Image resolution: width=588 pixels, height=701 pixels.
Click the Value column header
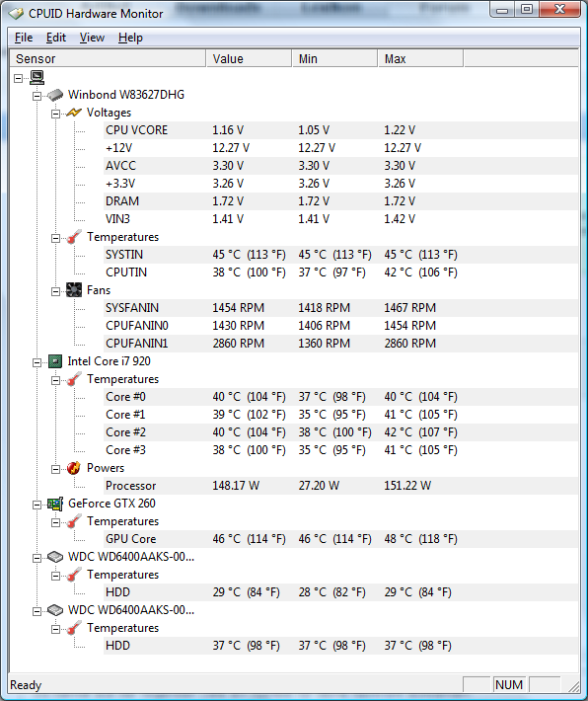pyautogui.click(x=249, y=58)
